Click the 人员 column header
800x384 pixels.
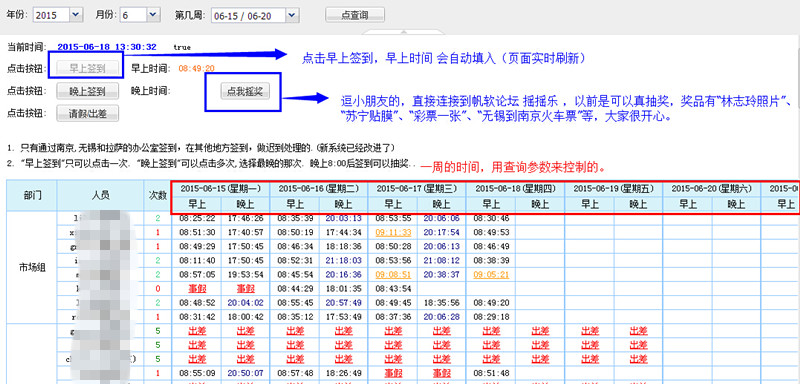(101, 195)
